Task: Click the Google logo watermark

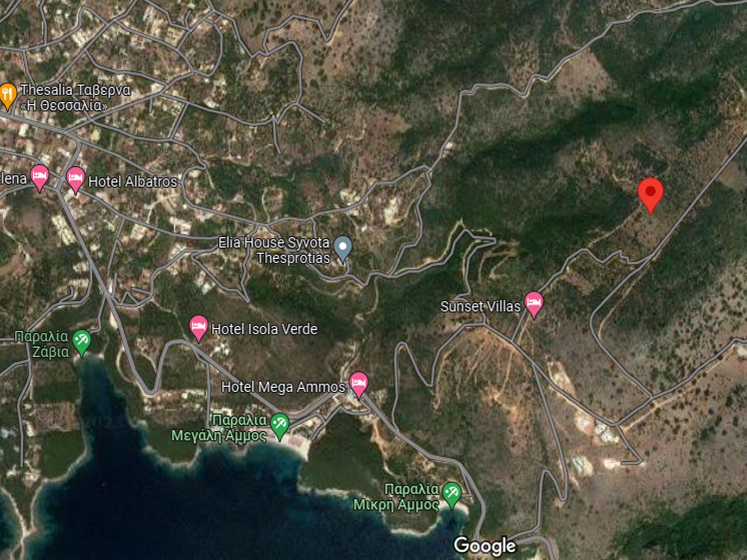Action: pyautogui.click(x=485, y=546)
